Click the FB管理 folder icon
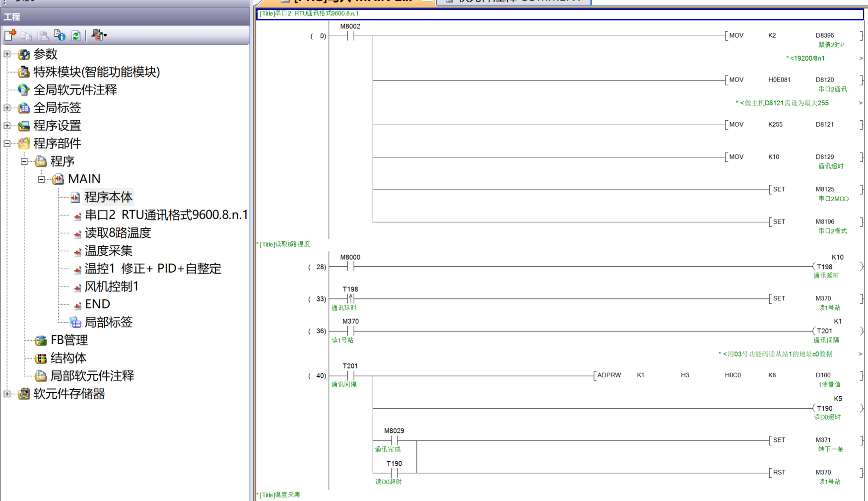 41,341
